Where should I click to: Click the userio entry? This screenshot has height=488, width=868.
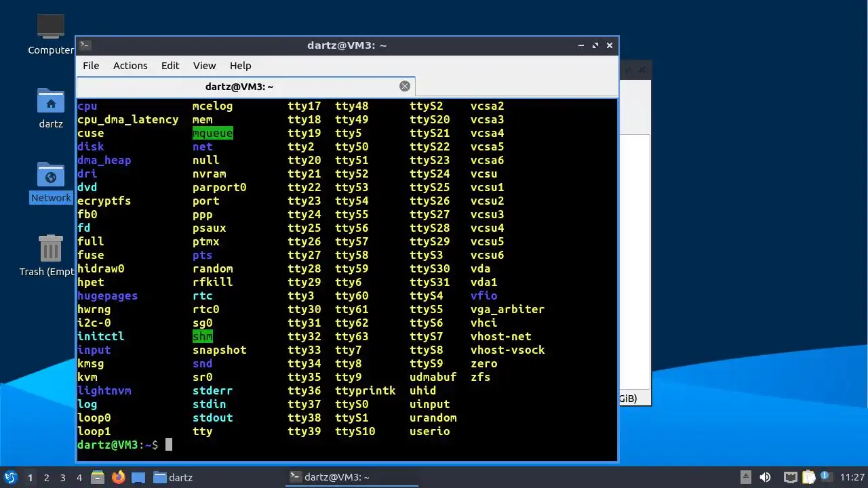[430, 431]
